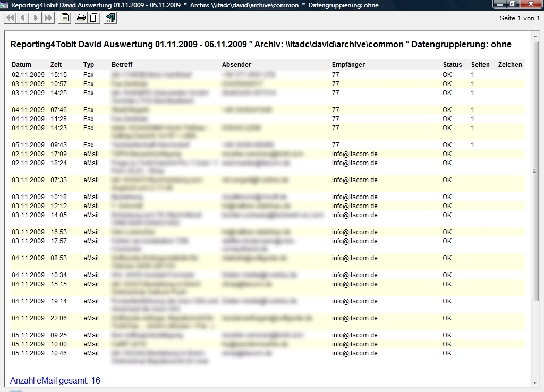Click the copy pages toolbar icon
This screenshot has height=392, width=544.
click(93, 18)
